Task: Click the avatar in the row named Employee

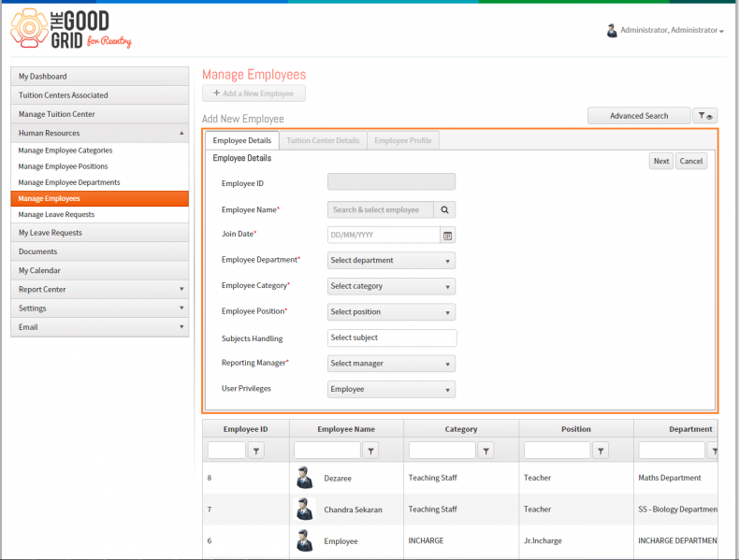Action: tap(304, 540)
